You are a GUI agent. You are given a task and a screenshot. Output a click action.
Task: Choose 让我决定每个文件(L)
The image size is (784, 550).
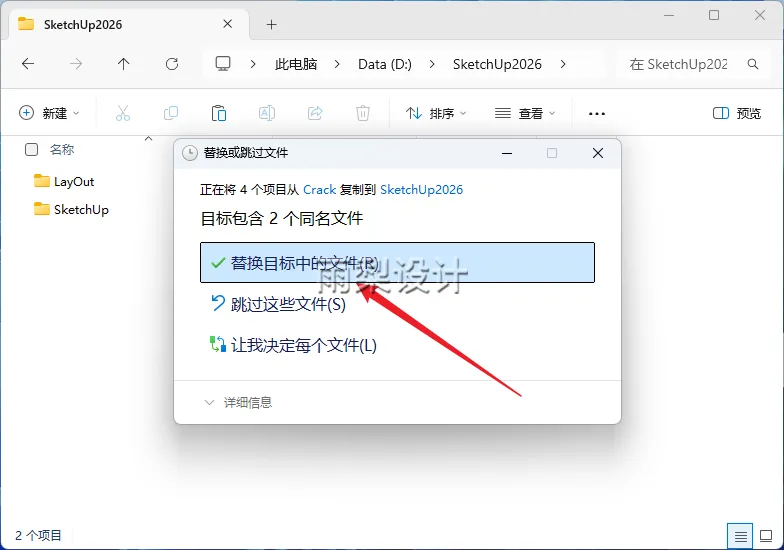click(293, 345)
